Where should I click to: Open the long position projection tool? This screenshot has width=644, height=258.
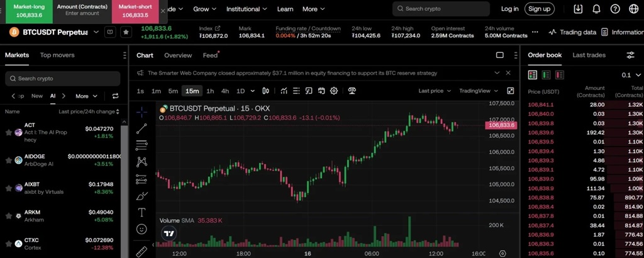pos(142,179)
